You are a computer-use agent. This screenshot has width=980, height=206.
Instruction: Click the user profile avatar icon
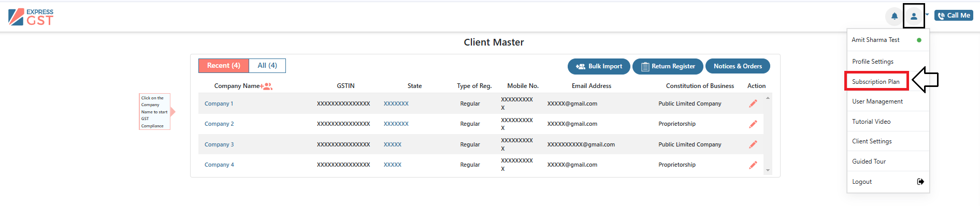pos(914,16)
